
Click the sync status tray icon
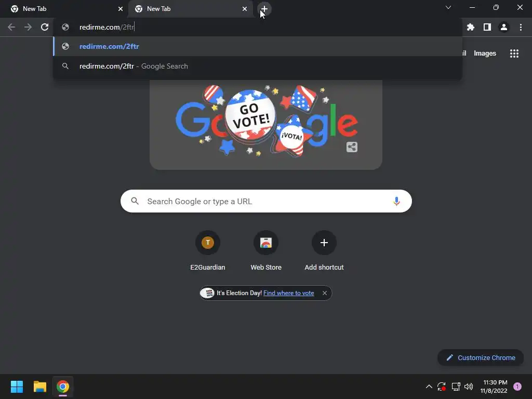pyautogui.click(x=442, y=387)
